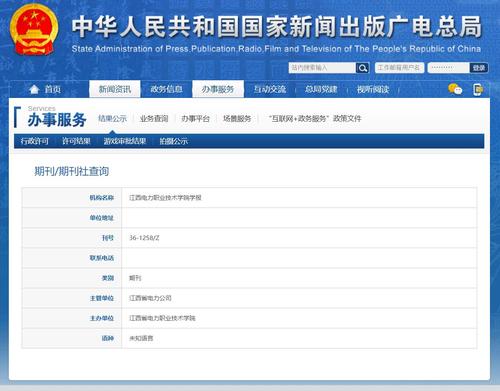Click 游戏审批结果 in the blue bar
Viewport: 500px width, 391px height.
tap(125, 141)
